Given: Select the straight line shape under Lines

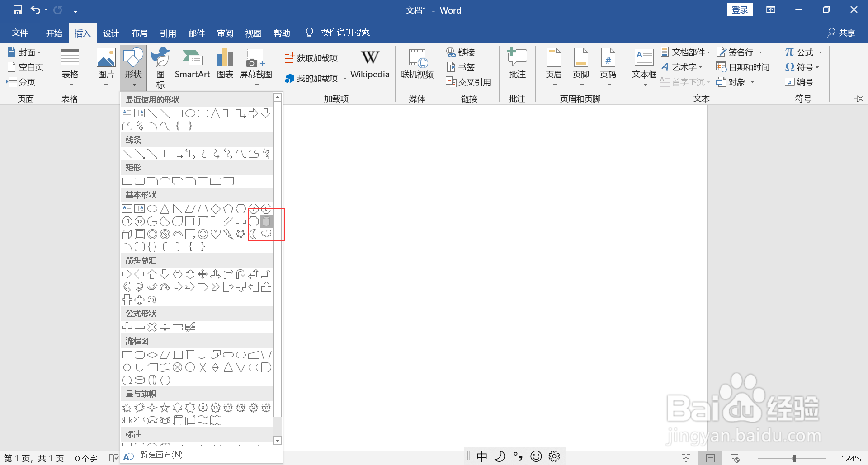Looking at the screenshot, I should [x=127, y=154].
